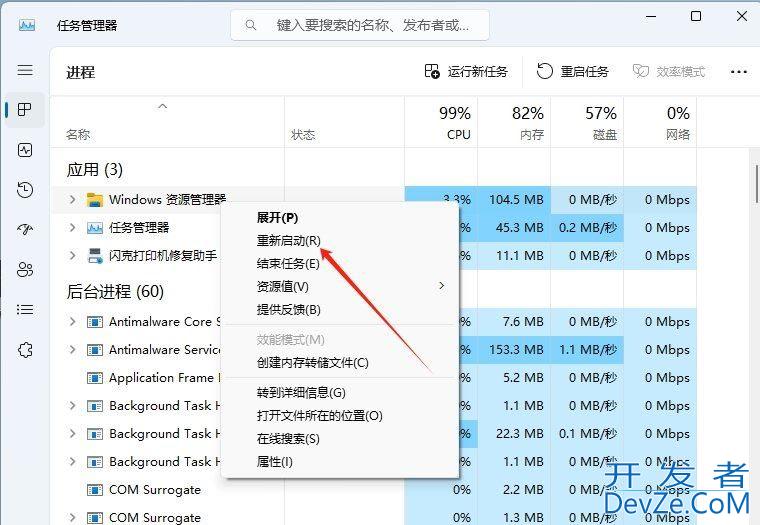Open the Users sidebar icon

click(x=25, y=269)
